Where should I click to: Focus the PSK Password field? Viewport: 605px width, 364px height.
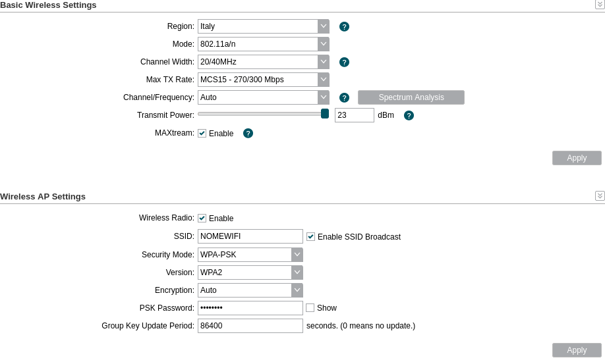point(250,308)
